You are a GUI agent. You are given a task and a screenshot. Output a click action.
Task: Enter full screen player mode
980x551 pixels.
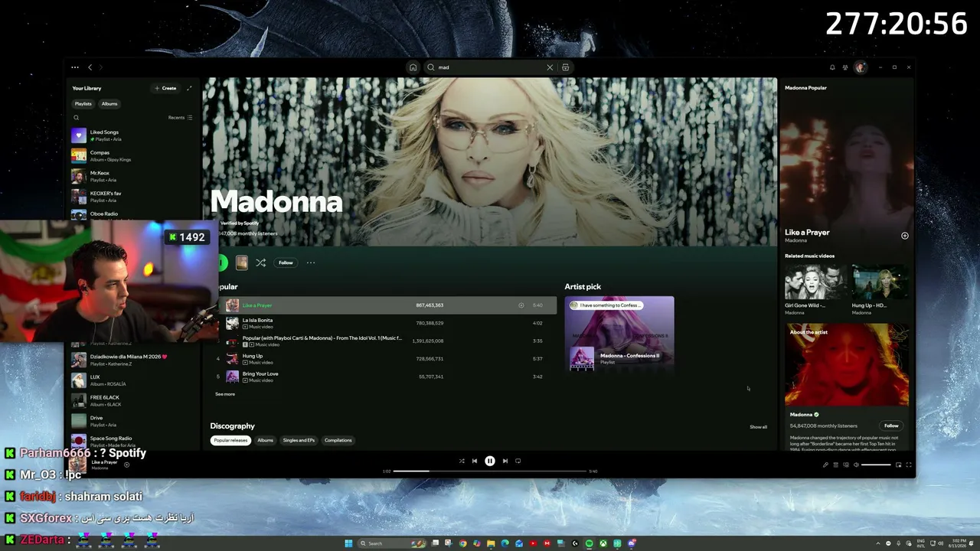(x=909, y=465)
